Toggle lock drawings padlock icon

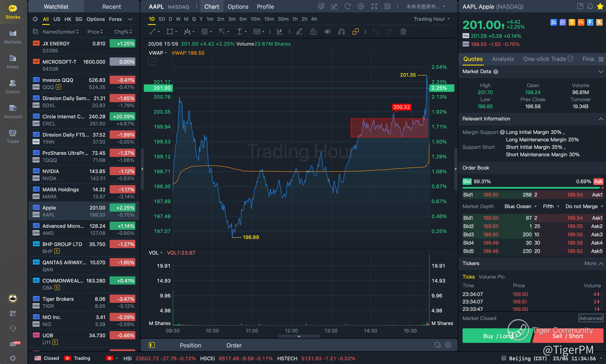tap(313, 31)
